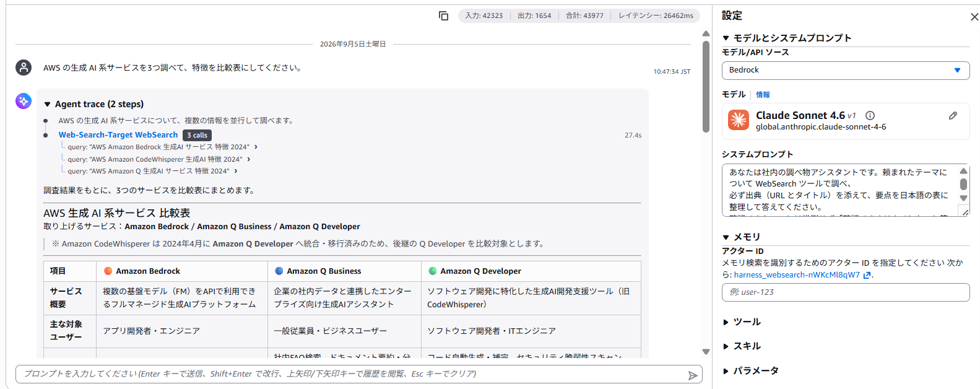Click the chat scrollbar up arrow

pyautogui.click(x=706, y=33)
